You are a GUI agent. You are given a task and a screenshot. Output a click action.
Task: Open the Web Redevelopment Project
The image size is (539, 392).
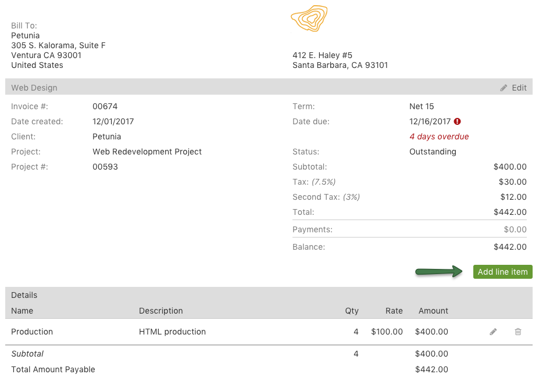point(147,152)
